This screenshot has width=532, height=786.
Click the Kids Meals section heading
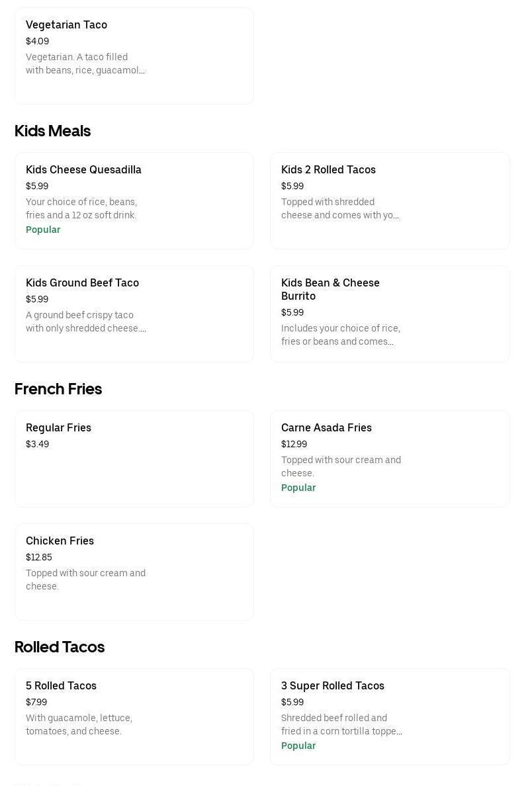[x=52, y=131]
